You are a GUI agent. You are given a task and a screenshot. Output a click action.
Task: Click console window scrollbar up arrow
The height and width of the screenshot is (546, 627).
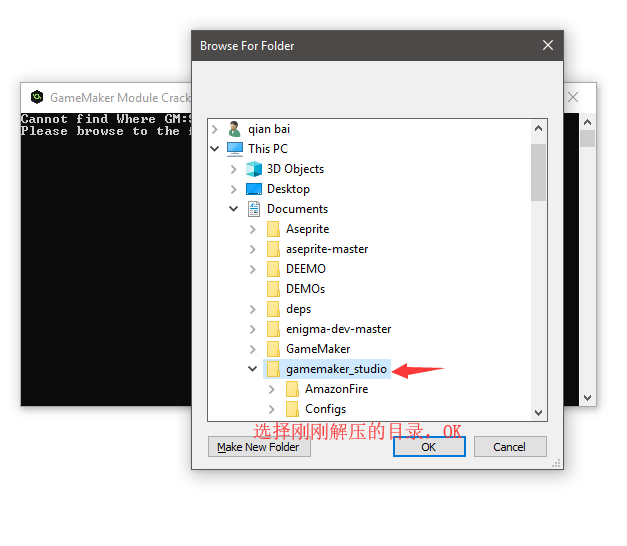coord(587,122)
